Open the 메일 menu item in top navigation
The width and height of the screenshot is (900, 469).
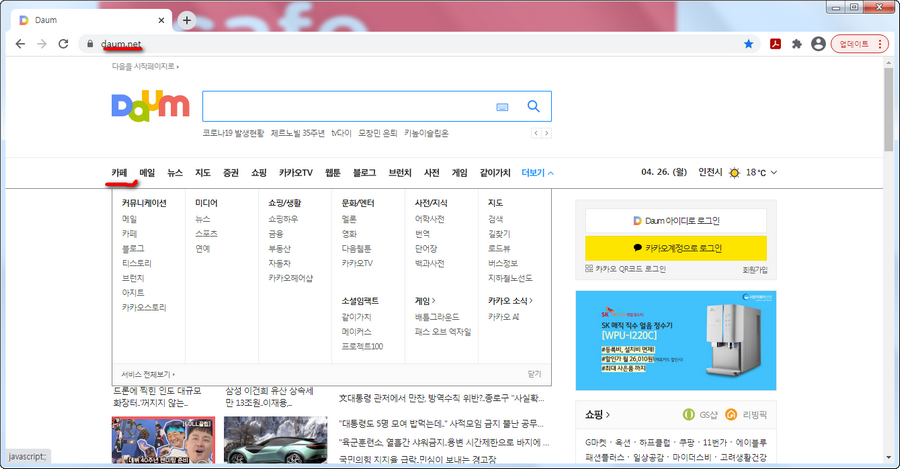147,173
